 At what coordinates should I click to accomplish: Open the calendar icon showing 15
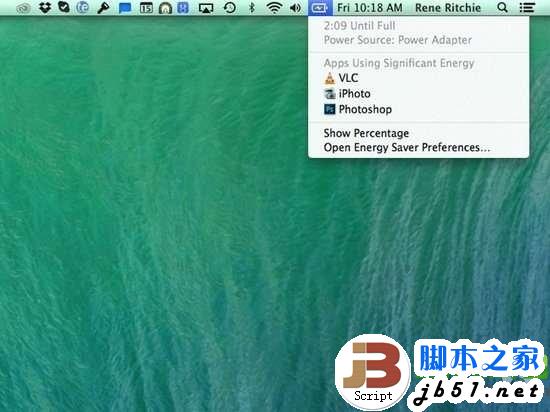(x=146, y=8)
